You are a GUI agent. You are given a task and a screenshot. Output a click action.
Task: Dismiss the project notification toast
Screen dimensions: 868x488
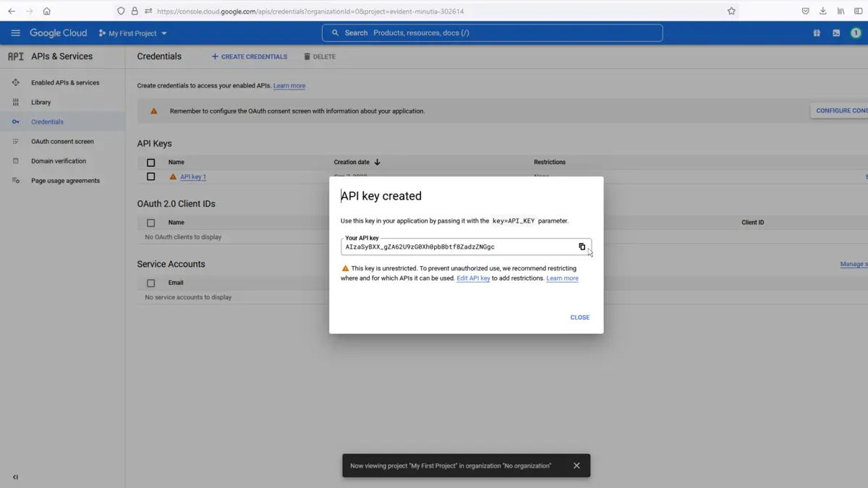576,466
